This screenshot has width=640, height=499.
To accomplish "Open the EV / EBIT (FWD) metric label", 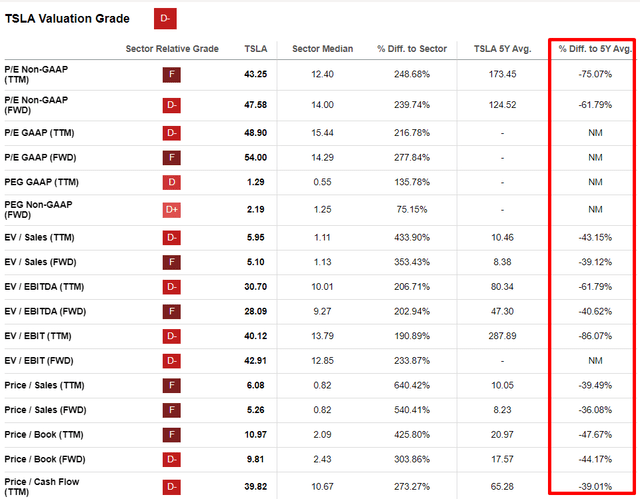I will [x=39, y=361].
